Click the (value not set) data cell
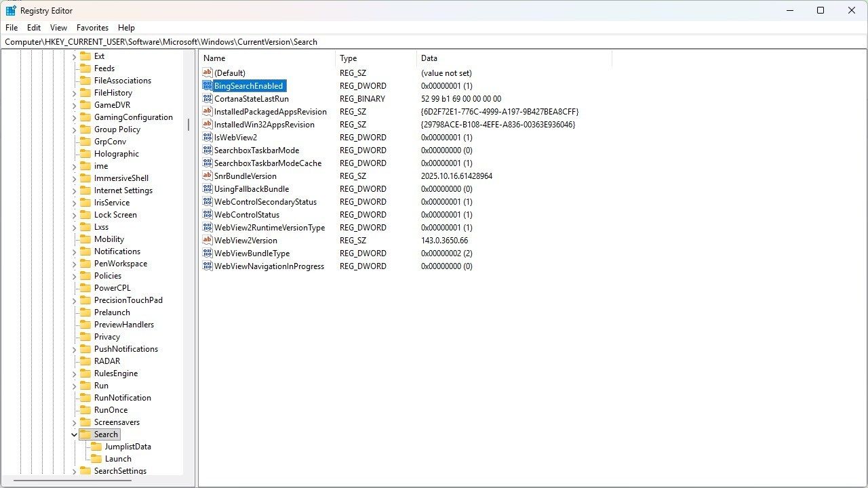 tap(446, 73)
